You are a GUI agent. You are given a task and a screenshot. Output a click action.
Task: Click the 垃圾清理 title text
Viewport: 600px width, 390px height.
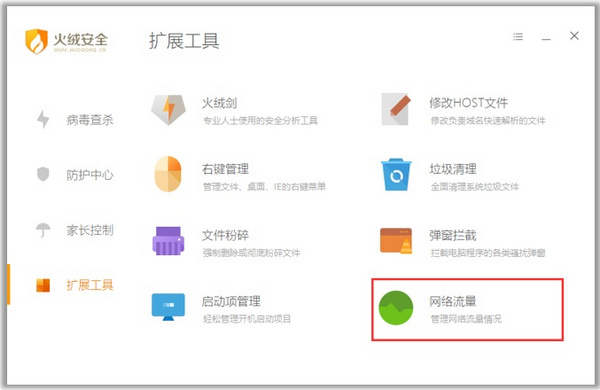point(453,169)
